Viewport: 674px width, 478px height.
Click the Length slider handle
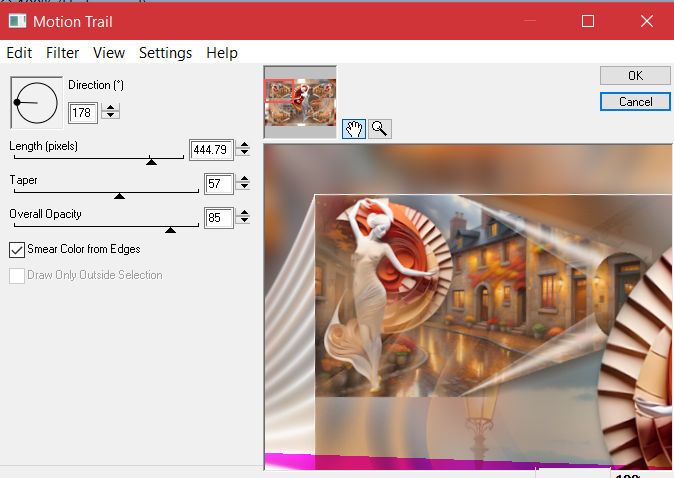151,160
